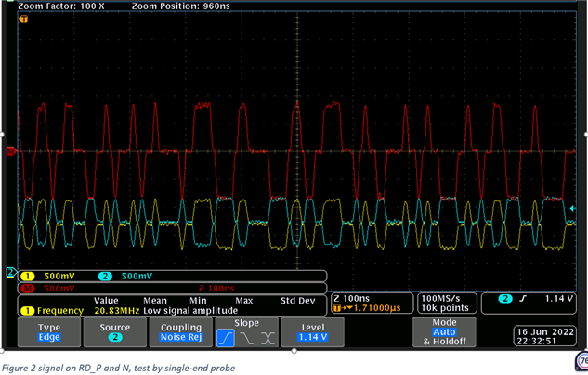Click the trigger delay T arrow icon

(x=343, y=308)
